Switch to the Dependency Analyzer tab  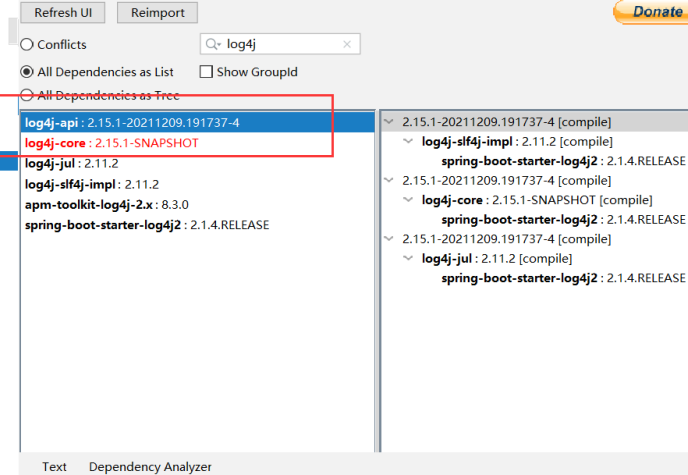coord(150,467)
